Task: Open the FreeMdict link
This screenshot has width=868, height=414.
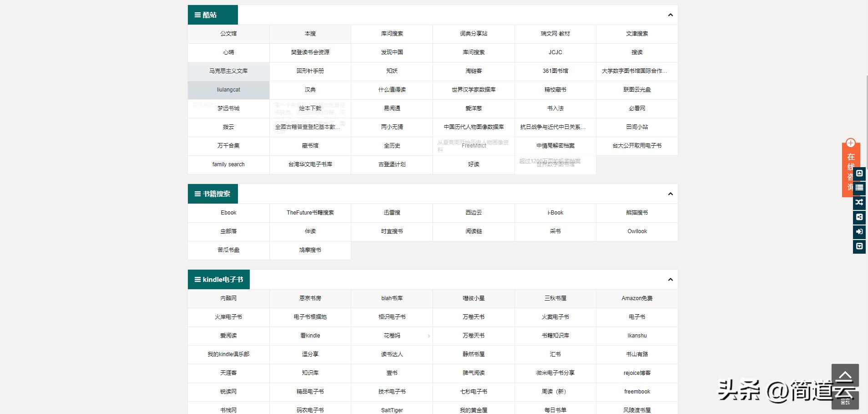Action: [x=473, y=146]
